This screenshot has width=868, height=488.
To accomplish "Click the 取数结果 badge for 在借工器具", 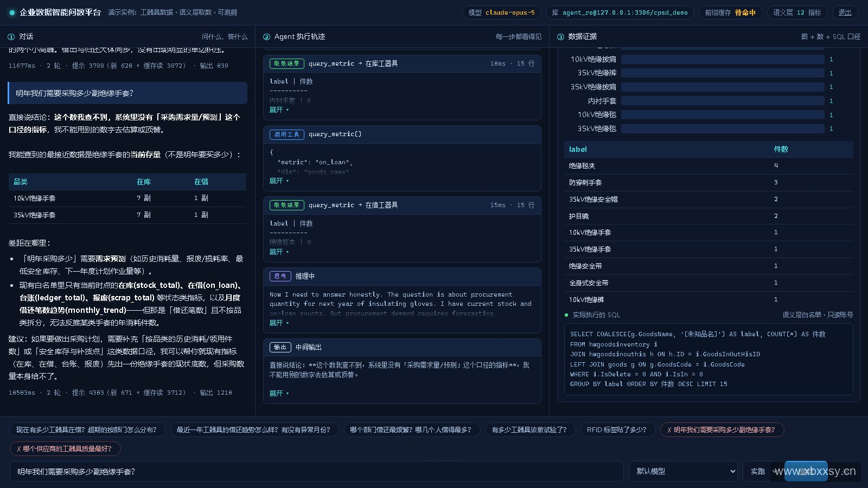I will point(286,205).
